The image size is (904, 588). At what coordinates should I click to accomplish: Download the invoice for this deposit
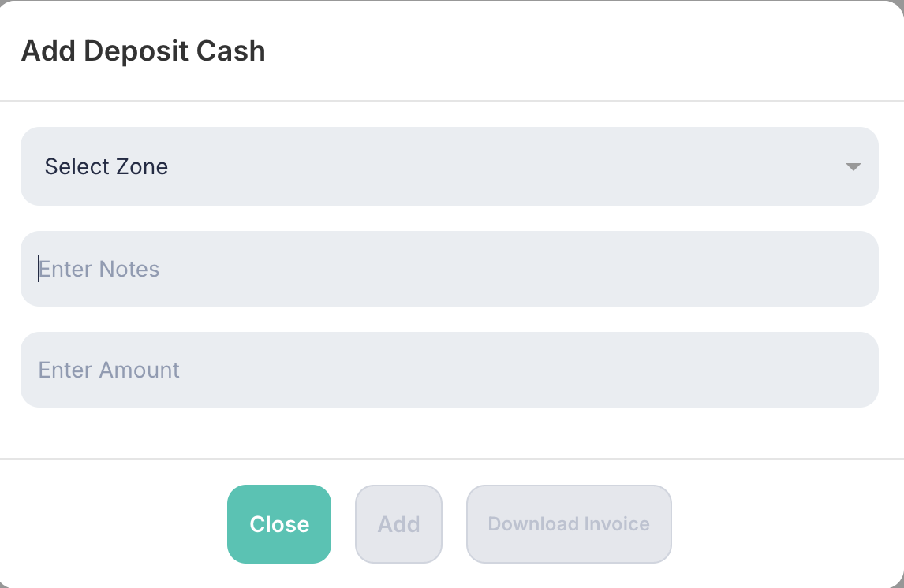click(569, 524)
